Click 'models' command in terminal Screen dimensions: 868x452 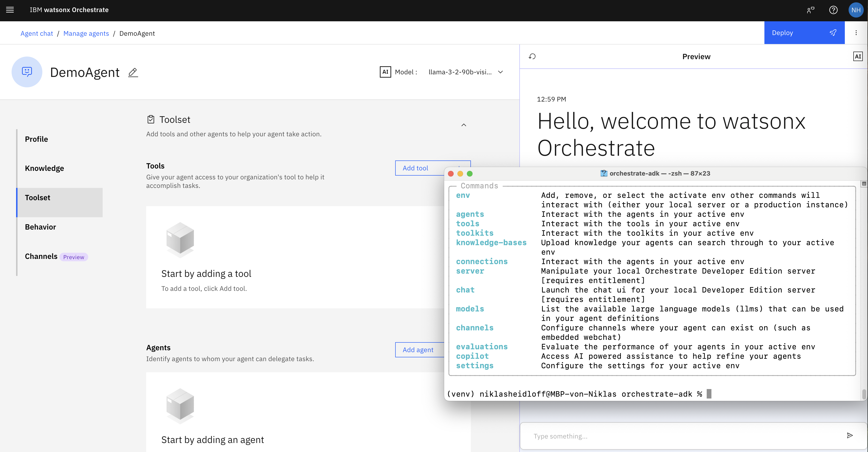470,309
